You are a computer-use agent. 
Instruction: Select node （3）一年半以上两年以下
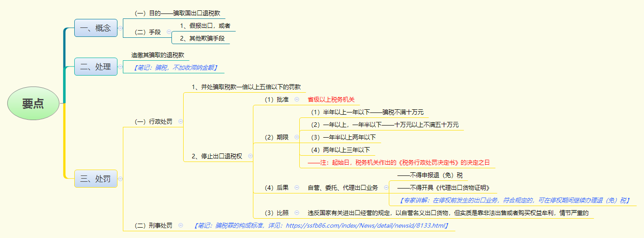click(343, 137)
